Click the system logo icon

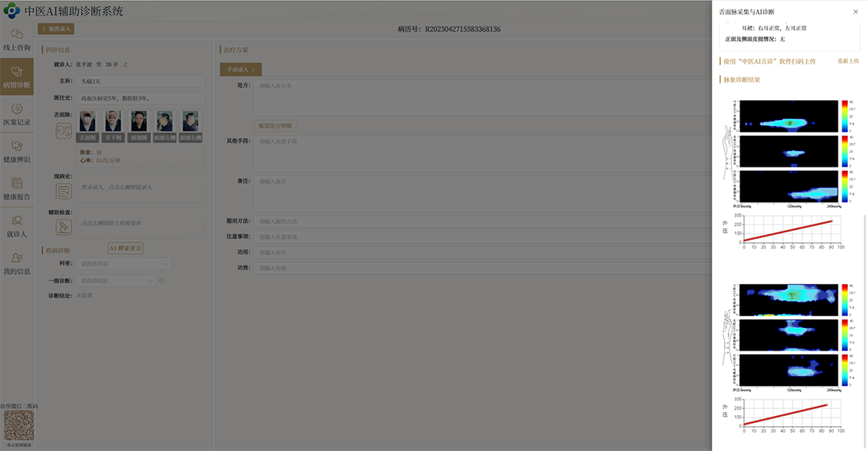pos(11,11)
